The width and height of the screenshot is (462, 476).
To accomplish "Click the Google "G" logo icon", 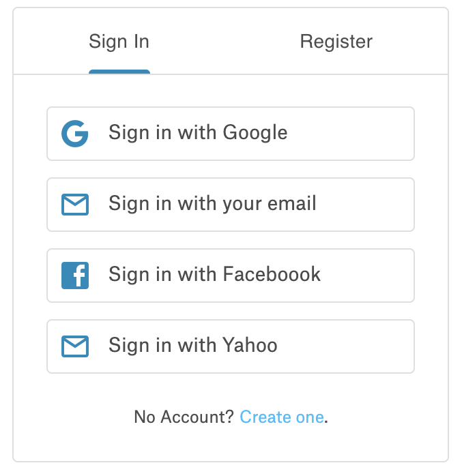I will (75, 134).
